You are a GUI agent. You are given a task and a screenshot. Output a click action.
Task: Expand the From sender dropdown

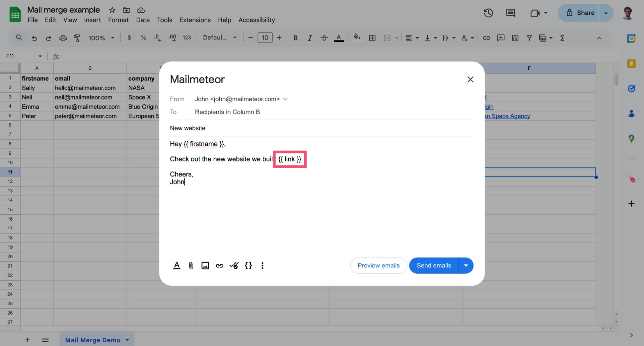coord(285,99)
